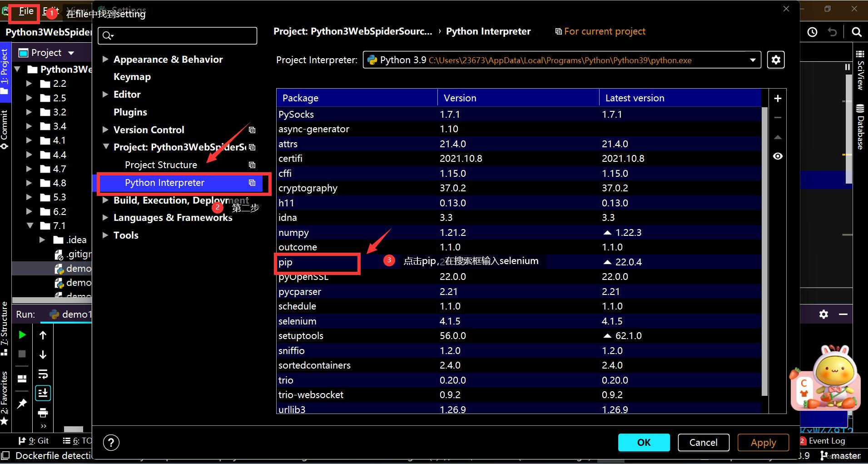Select the pip package row
This screenshot has height=464, width=868.
point(519,262)
